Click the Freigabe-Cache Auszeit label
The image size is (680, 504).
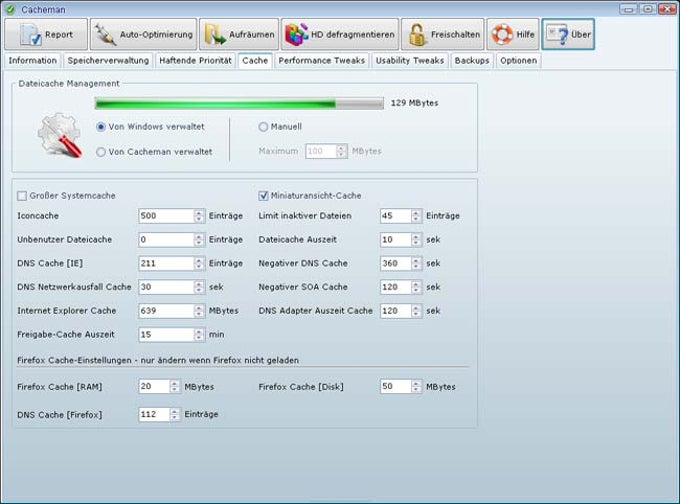(66, 334)
